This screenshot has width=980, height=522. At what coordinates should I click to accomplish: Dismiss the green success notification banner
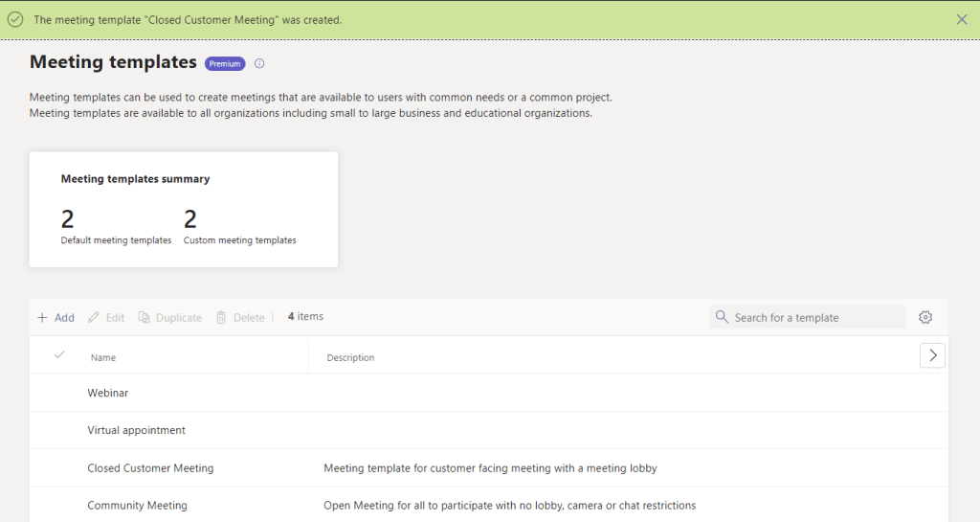point(962,19)
